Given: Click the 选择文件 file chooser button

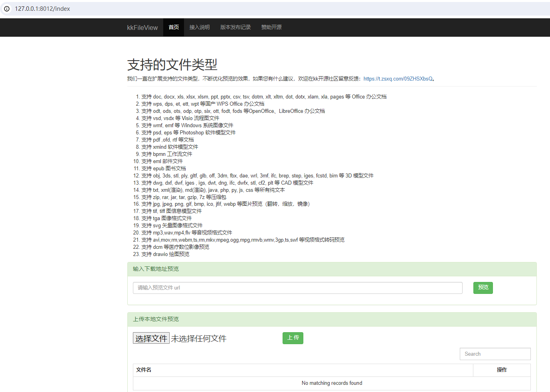Looking at the screenshot, I should pyautogui.click(x=151, y=338).
